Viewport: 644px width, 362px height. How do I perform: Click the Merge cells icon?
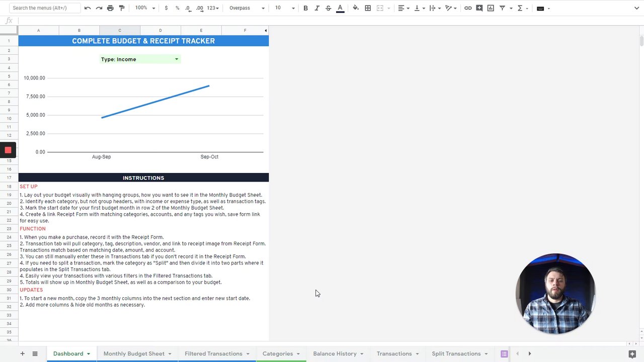tap(380, 8)
